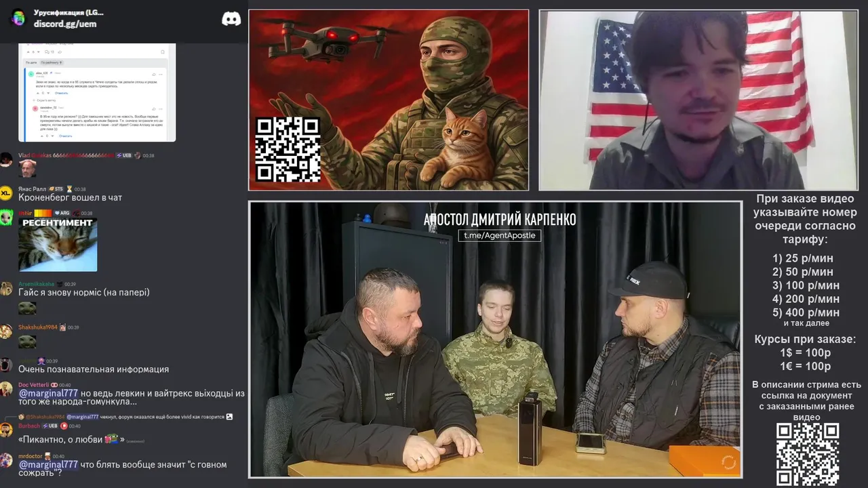
Task: Click the rate text 1$ = 100р
Action: coord(806,353)
